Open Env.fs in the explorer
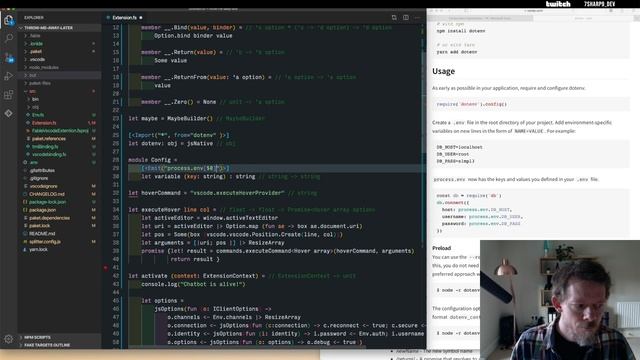The width and height of the screenshot is (640, 360). click(38, 115)
